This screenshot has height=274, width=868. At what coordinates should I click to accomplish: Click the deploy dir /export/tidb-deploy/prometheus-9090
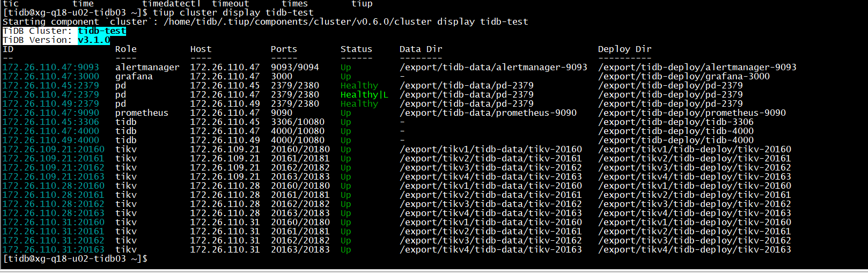pyautogui.click(x=692, y=113)
